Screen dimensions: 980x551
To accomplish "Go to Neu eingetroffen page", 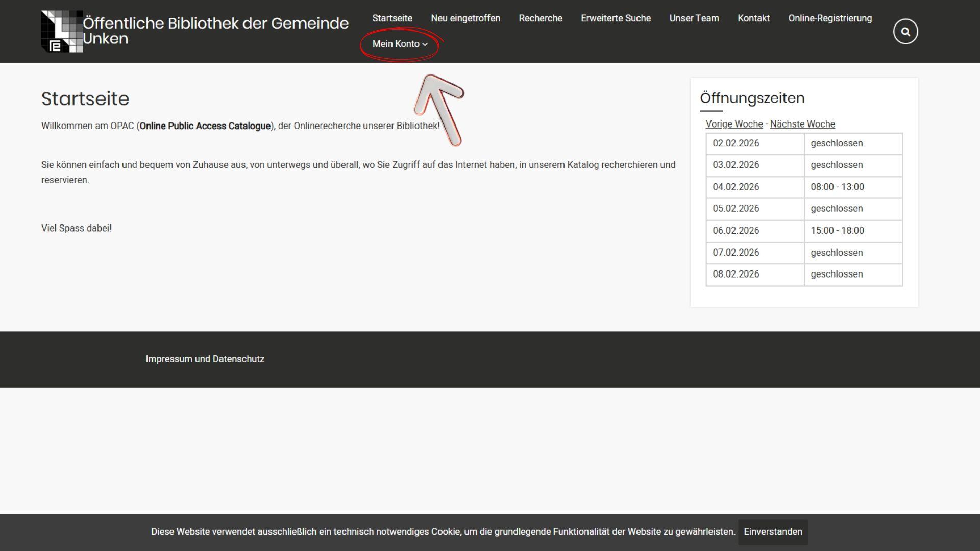I will 465,18.
